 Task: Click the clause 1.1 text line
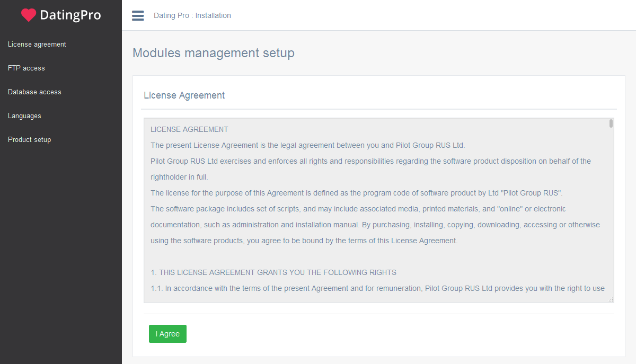pos(377,288)
